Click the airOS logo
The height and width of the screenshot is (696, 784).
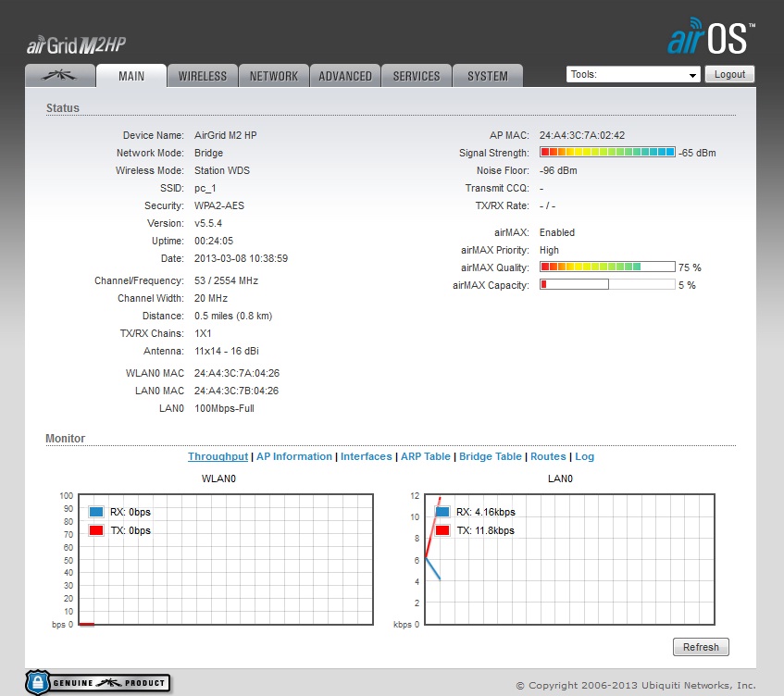point(711,36)
